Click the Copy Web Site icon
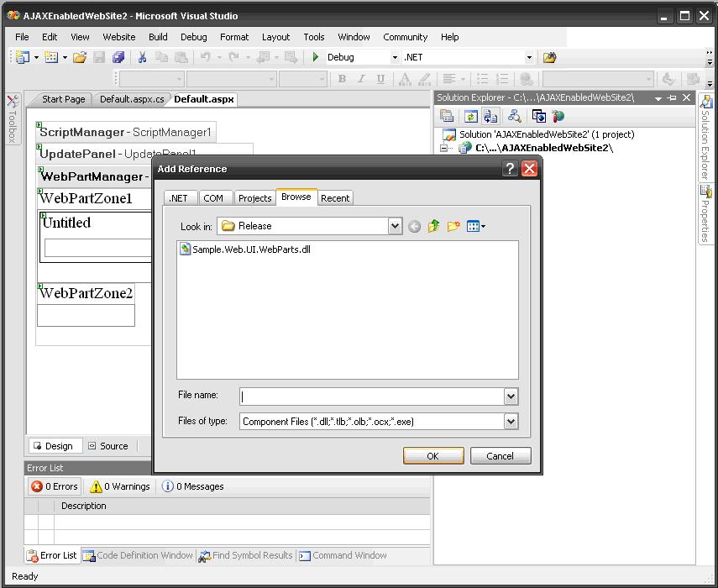 pyautogui.click(x=538, y=116)
